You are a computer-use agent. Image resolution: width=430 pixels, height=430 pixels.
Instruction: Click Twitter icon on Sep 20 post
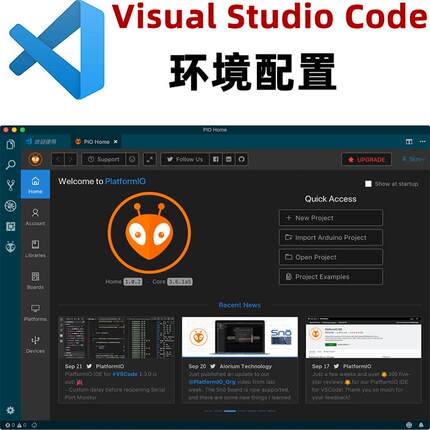tap(213, 366)
